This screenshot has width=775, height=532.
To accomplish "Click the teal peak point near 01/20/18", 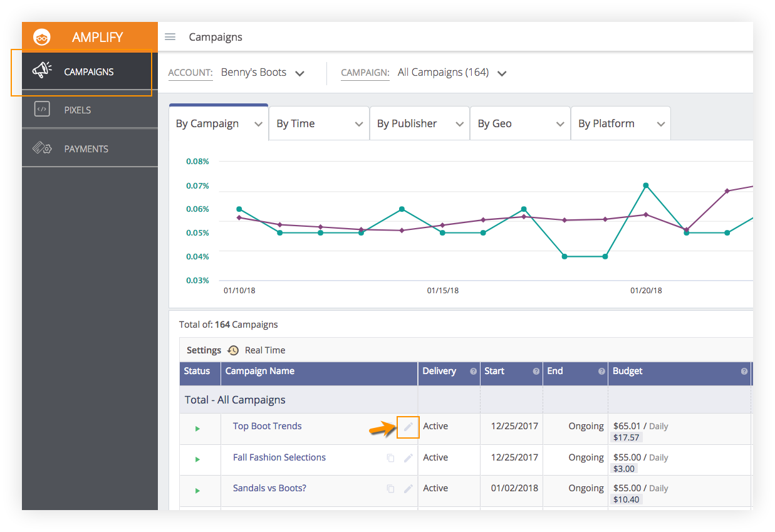I will 645,185.
